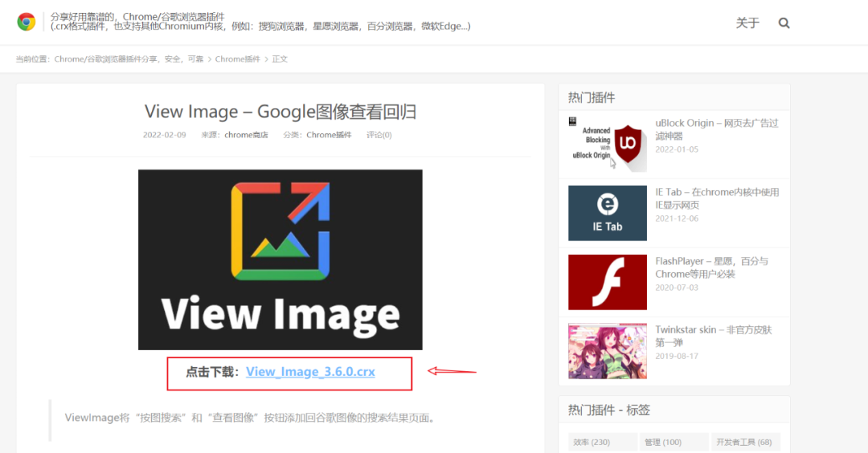Select the 管理 (100) tag
868x453 pixels.
pyautogui.click(x=662, y=442)
